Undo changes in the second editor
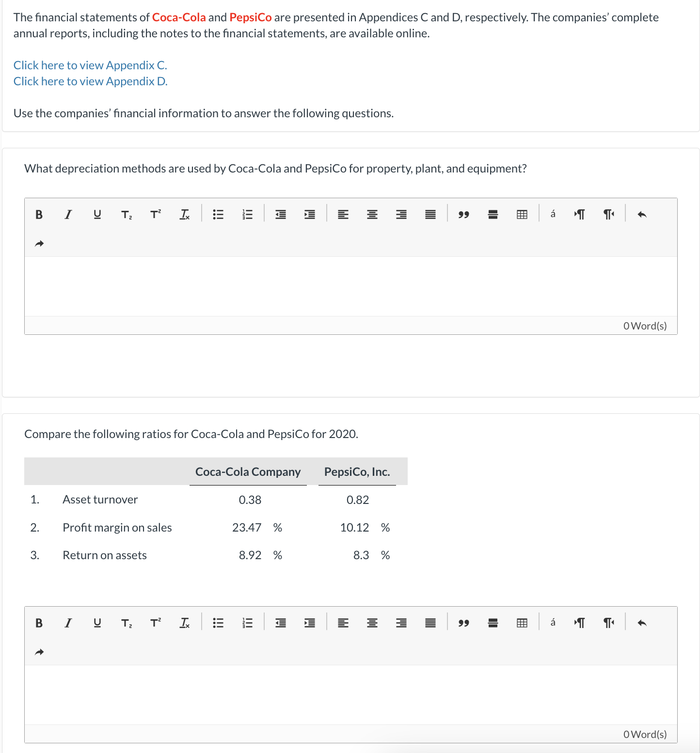 tap(642, 623)
